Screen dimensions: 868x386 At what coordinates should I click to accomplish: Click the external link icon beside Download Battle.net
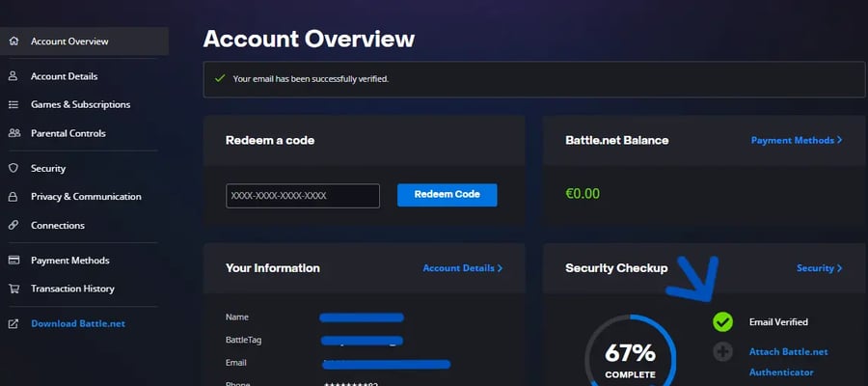(x=14, y=324)
